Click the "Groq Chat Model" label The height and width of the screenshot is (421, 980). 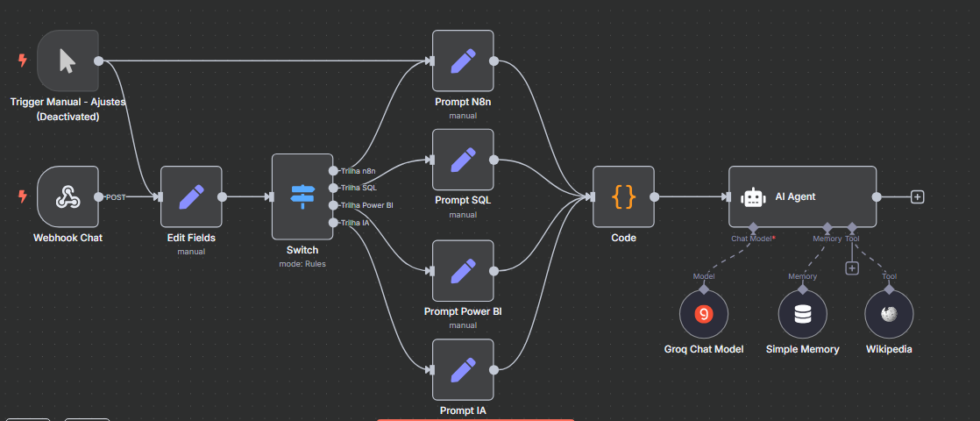[704, 349]
